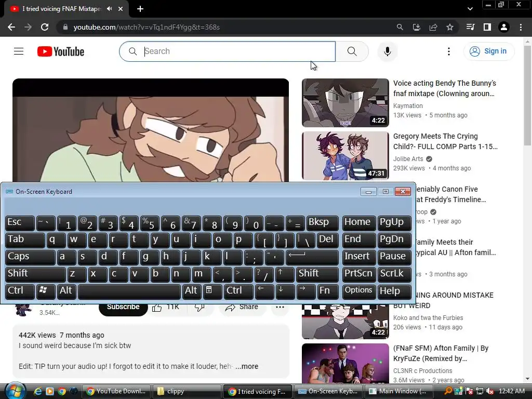Viewport: 532px width, 399px height.
Task: Open Clowning Around Mistake But Weird thumbnail
Action: click(345, 322)
